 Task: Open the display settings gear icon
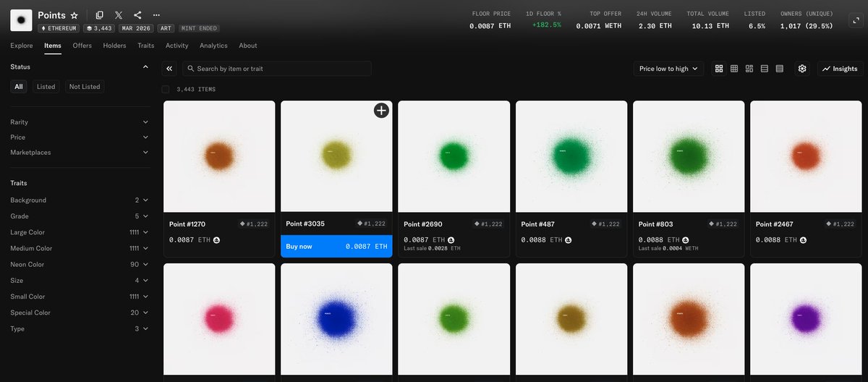coord(801,69)
